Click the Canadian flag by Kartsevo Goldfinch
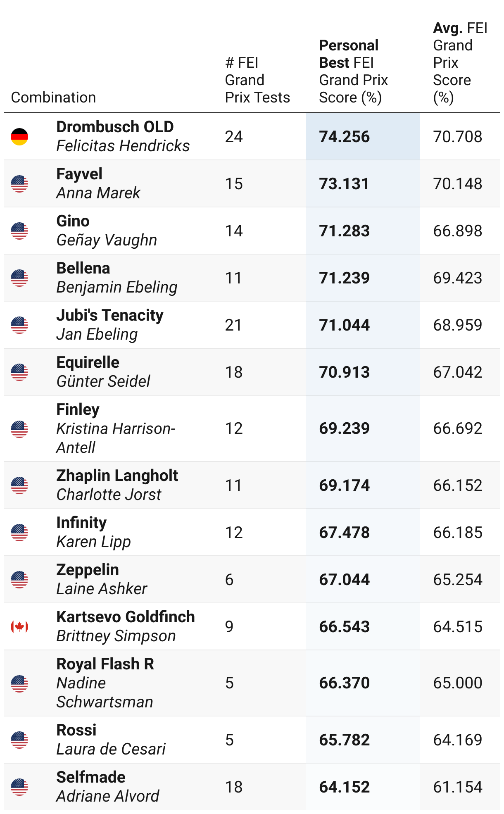The width and height of the screenshot is (504, 814). (19, 627)
